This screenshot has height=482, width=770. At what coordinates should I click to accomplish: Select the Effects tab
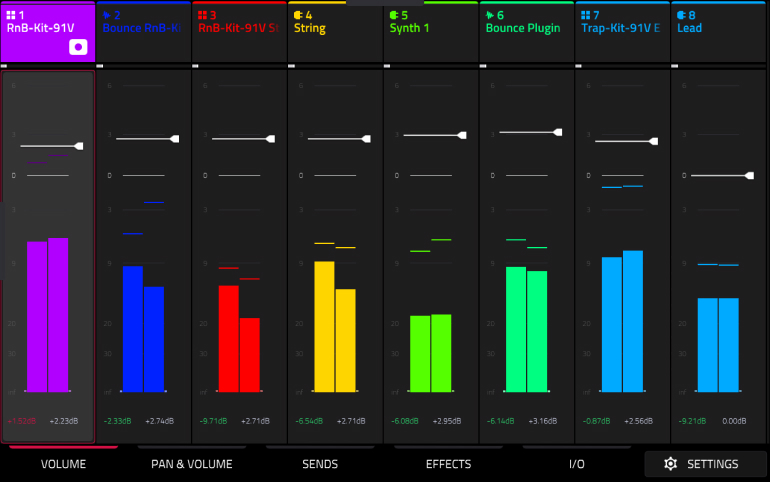[448, 464]
